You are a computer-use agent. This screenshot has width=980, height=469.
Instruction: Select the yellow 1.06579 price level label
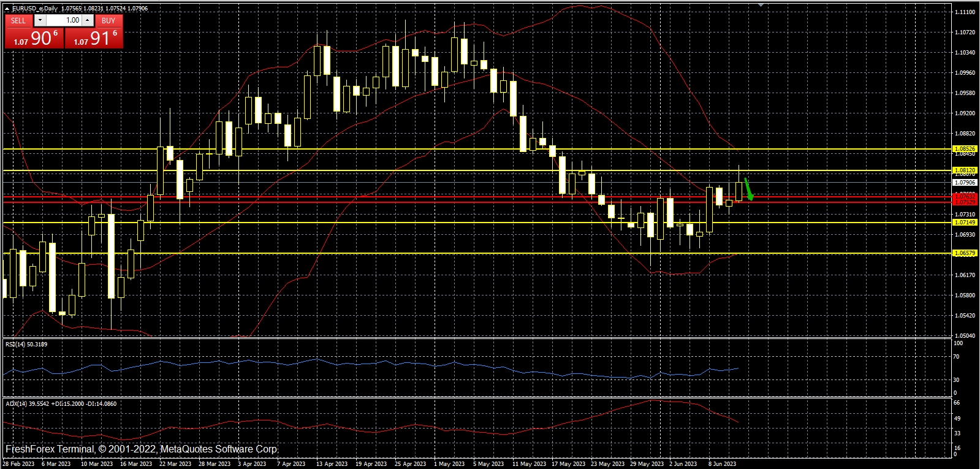[x=965, y=253]
